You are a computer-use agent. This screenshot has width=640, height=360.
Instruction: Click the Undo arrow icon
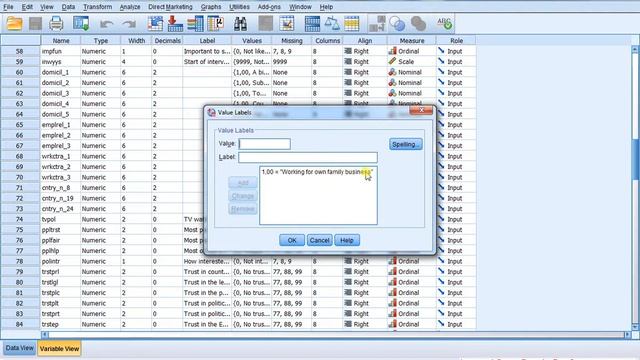107,24
